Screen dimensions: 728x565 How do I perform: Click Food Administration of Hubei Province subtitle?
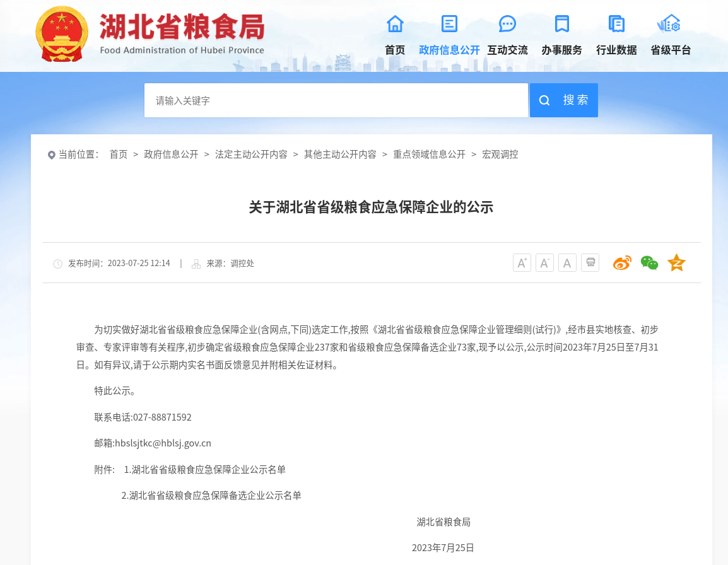pos(182,50)
